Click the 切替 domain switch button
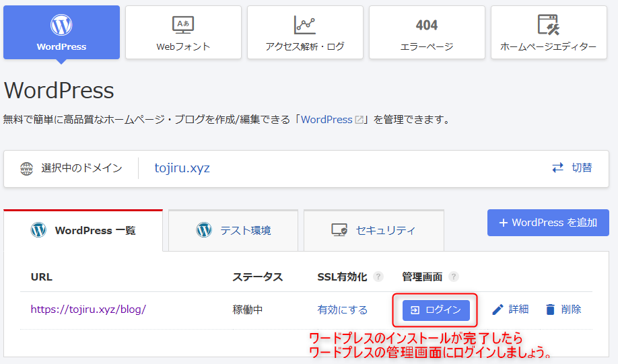Screen dimensions: 618x364 coord(572,168)
